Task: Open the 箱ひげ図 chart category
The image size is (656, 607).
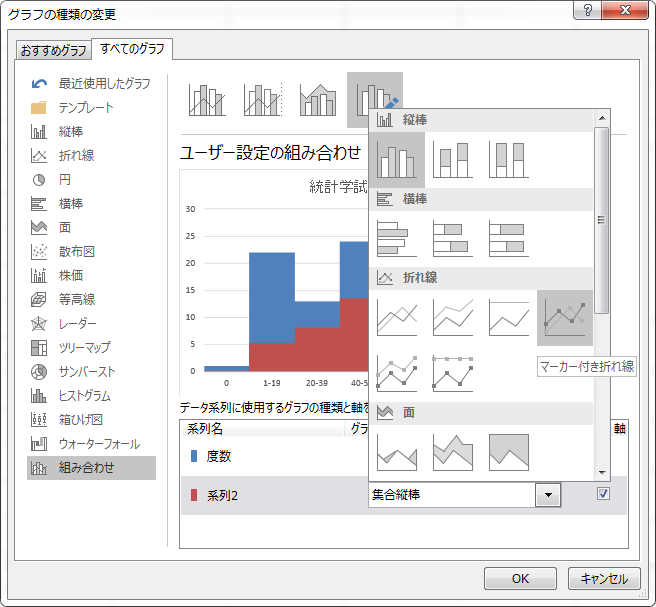Action: coord(91,420)
